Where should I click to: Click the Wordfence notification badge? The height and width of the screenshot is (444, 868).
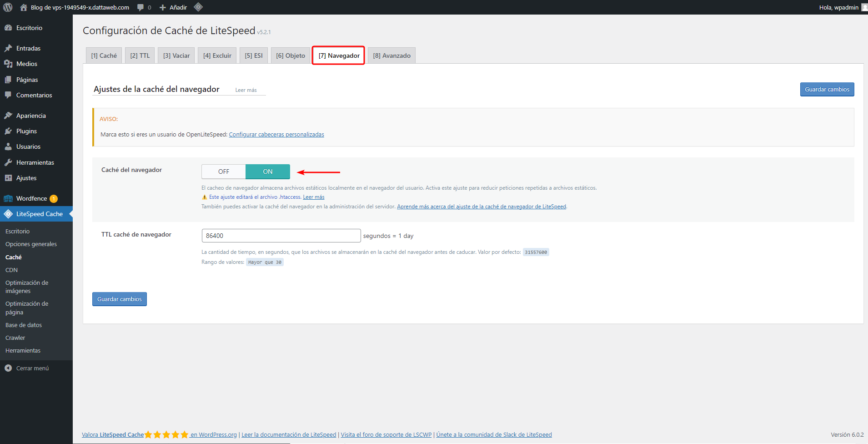54,198
